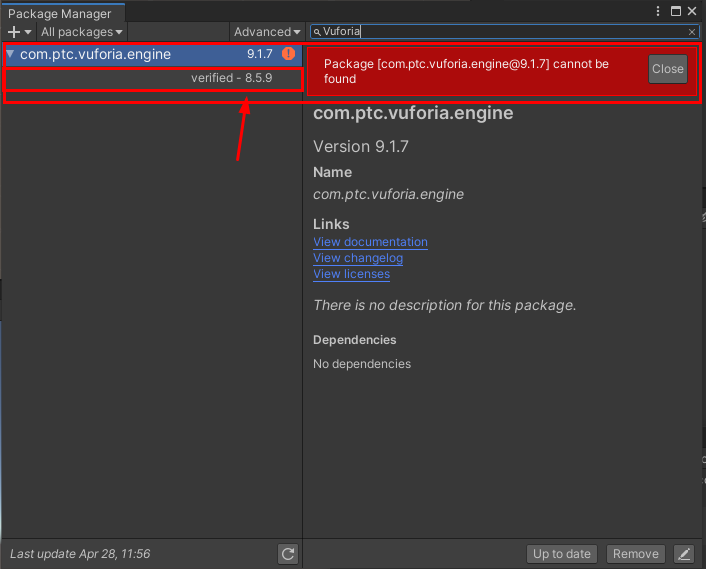Open the View documentation link
This screenshot has height=569, width=706.
(x=370, y=242)
